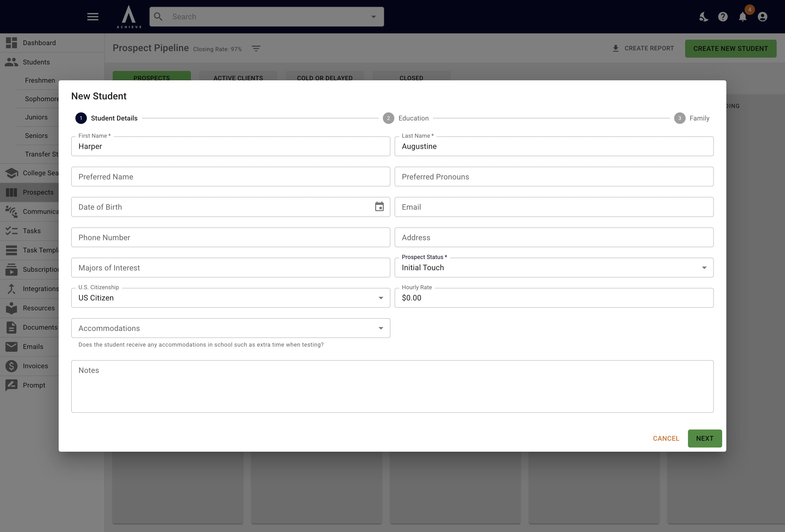The height and width of the screenshot is (532, 785).
Task: Click the Invoices dollar icon
Action: click(x=11, y=366)
